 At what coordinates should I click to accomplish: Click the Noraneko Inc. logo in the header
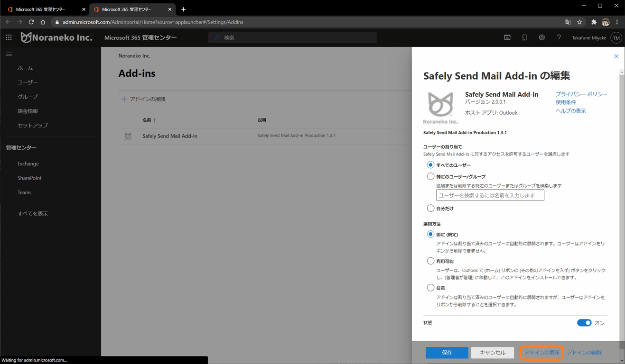(56, 37)
